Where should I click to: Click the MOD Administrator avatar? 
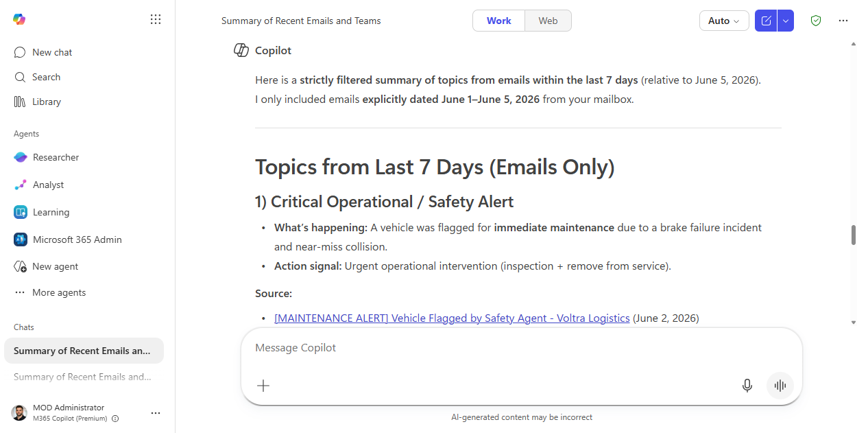(x=19, y=412)
